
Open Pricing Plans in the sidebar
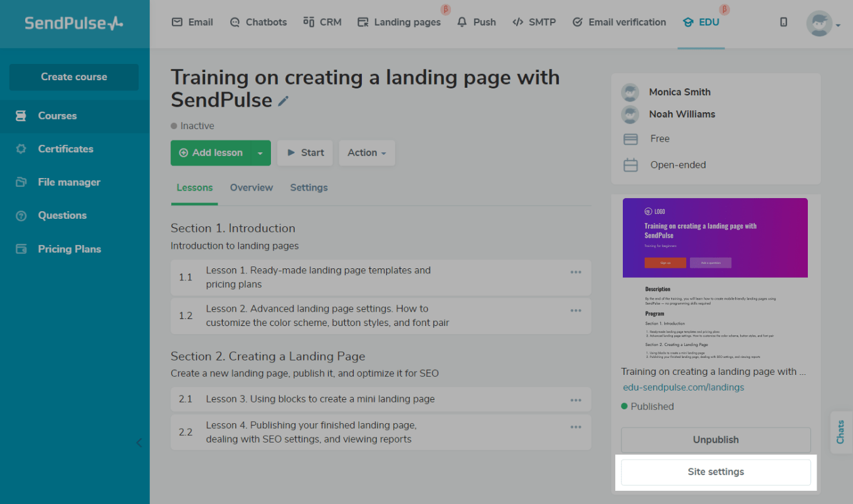pyautogui.click(x=75, y=249)
